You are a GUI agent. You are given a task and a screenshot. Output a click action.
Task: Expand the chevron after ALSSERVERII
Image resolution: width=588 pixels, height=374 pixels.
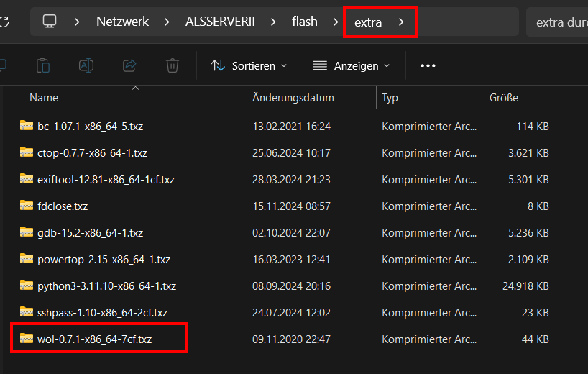(273, 22)
